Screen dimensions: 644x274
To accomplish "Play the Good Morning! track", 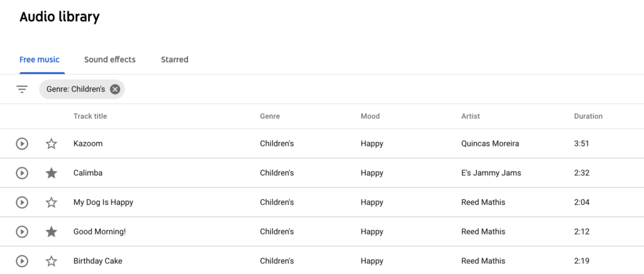I will (x=22, y=232).
